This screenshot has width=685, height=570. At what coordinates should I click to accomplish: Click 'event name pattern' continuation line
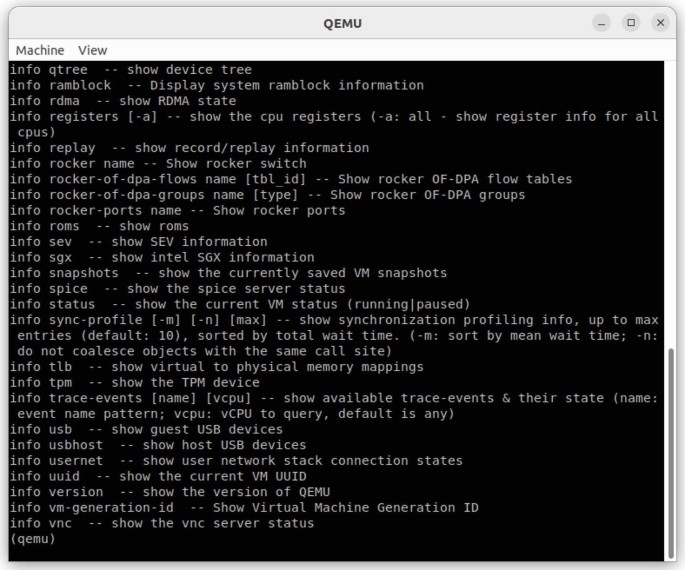(236, 414)
